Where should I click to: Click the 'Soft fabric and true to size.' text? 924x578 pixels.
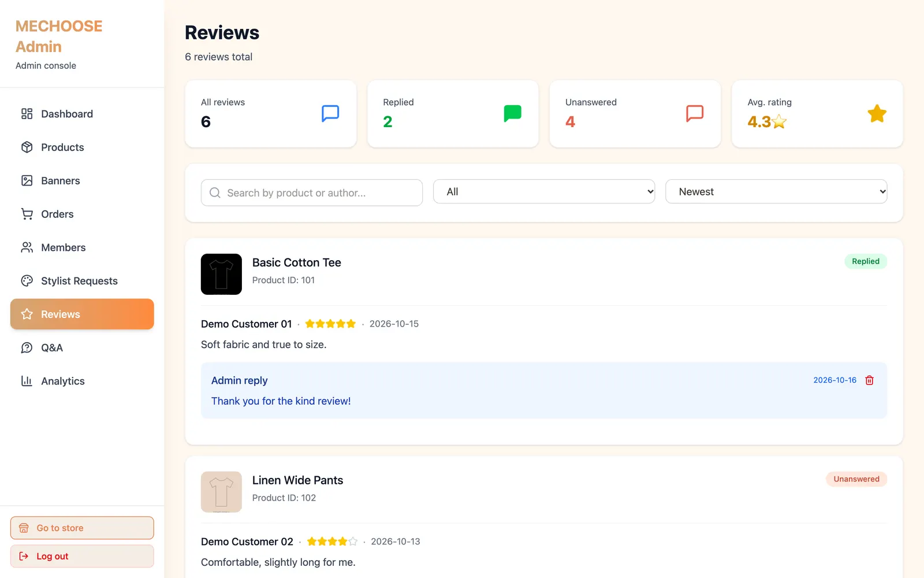click(264, 344)
